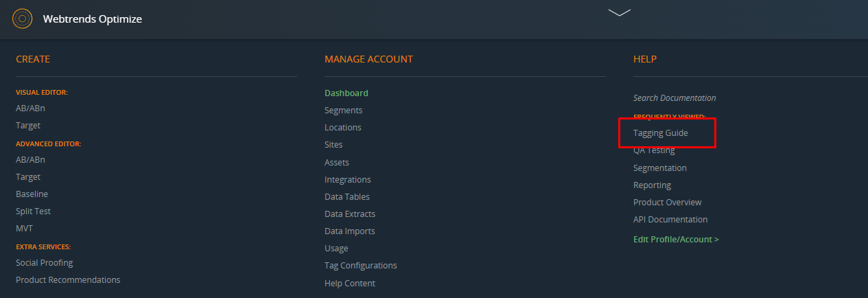868x298 pixels.
Task: Open Target under Advanced Editor
Action: coord(28,176)
